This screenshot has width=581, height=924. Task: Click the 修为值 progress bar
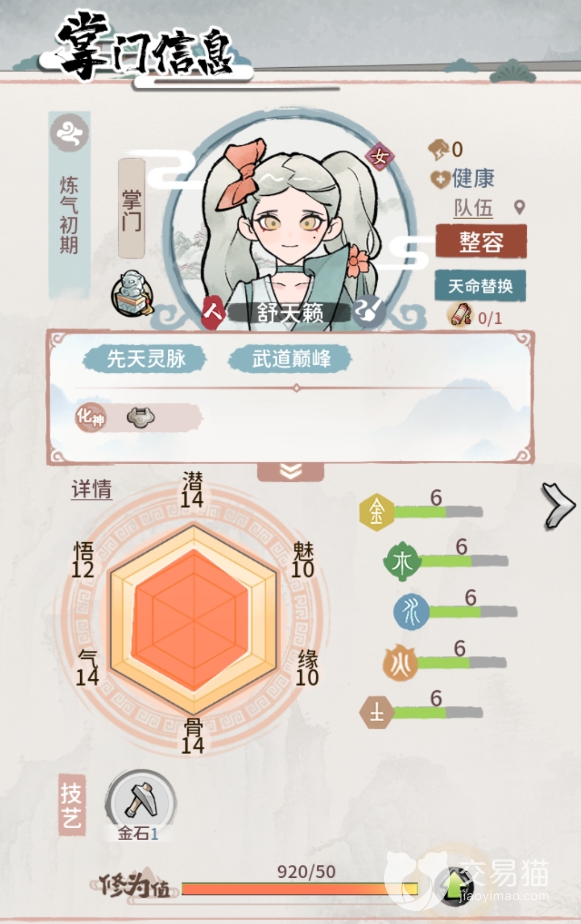coord(300,888)
